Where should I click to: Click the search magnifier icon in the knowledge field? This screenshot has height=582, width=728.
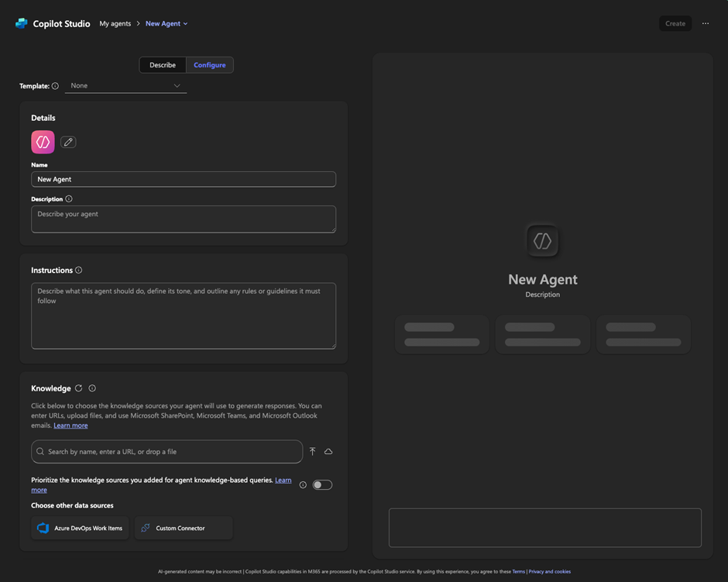coord(40,452)
